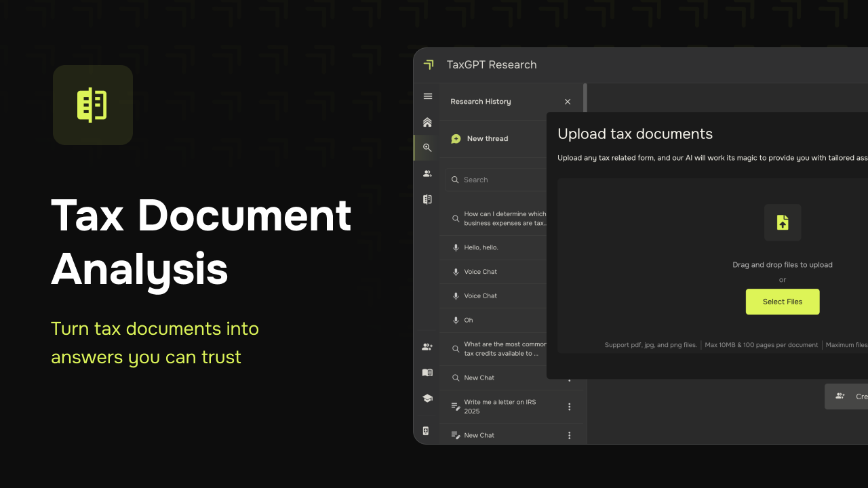868x488 pixels.
Task: Click the TaxGPT Research title
Action: (x=492, y=64)
